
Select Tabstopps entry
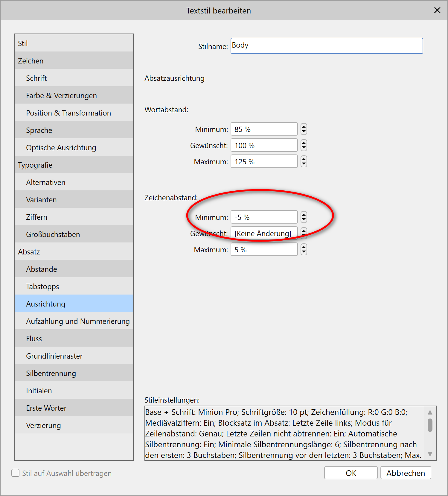pyautogui.click(x=74, y=286)
